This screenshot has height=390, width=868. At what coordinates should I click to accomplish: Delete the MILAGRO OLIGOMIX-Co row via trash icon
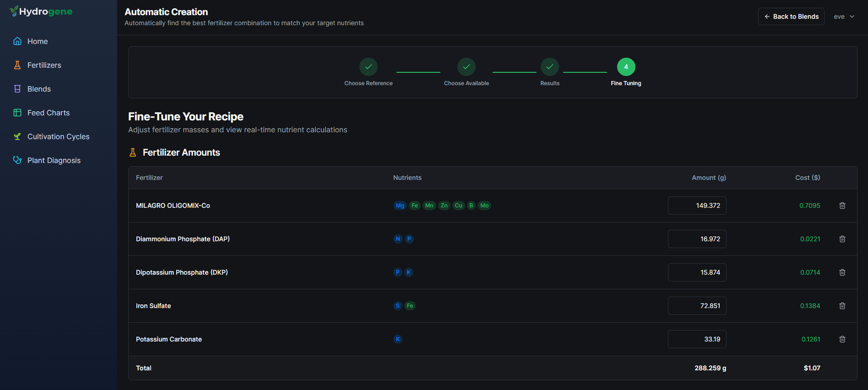(x=842, y=206)
